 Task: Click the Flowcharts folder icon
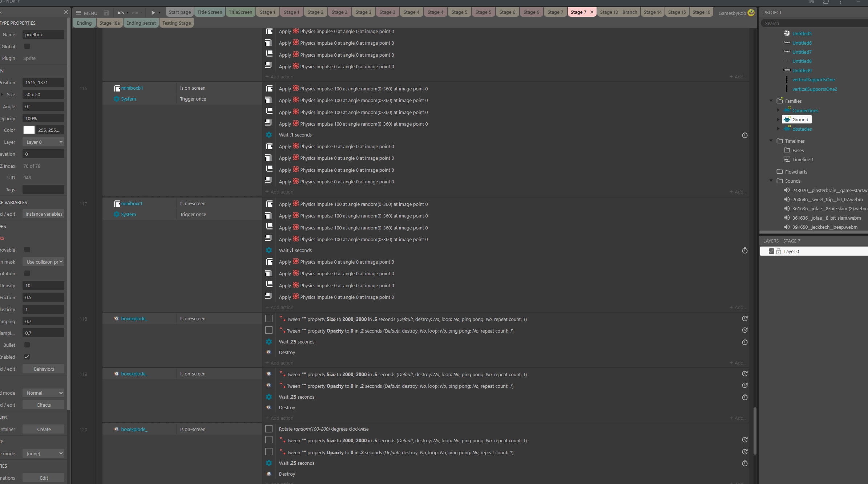click(780, 172)
